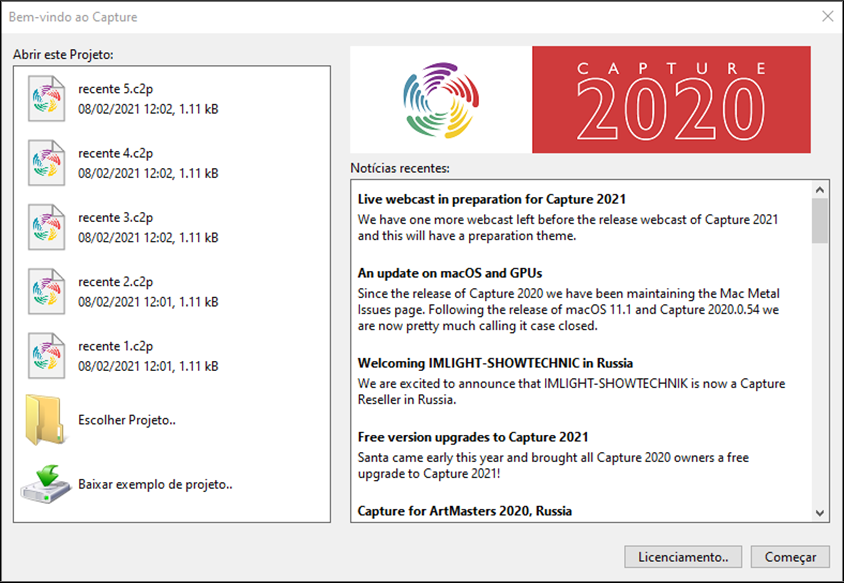Click the Escolher Projeto folder icon
This screenshot has height=583, width=844.
click(45, 420)
